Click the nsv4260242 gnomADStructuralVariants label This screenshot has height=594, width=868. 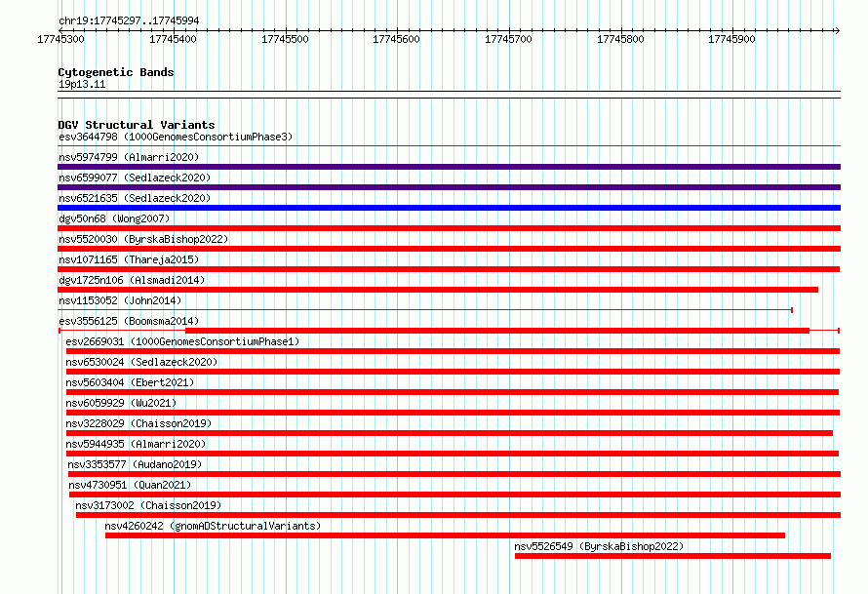[213, 526]
